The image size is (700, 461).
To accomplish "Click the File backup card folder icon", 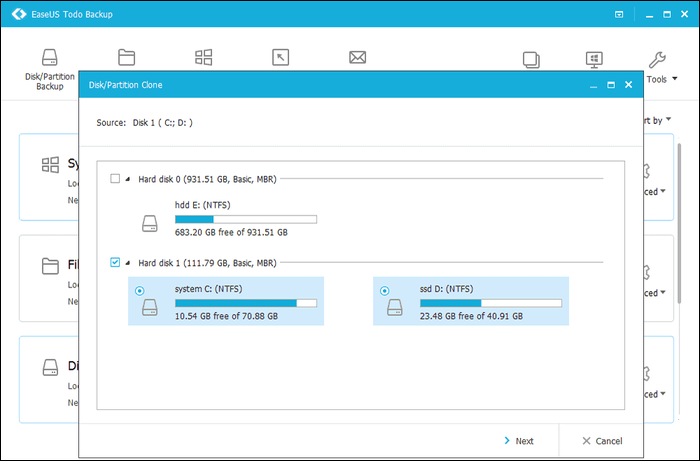I will pos(50,266).
